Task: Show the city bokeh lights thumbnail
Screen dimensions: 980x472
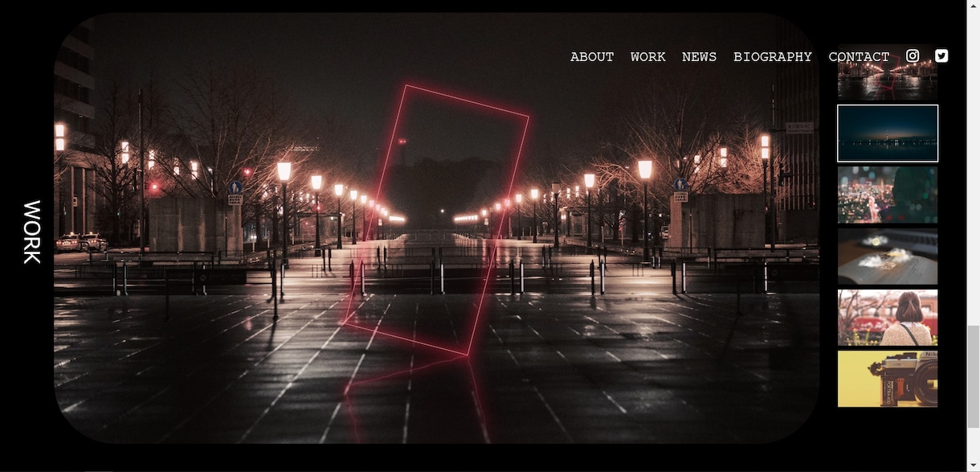Action: click(888, 195)
